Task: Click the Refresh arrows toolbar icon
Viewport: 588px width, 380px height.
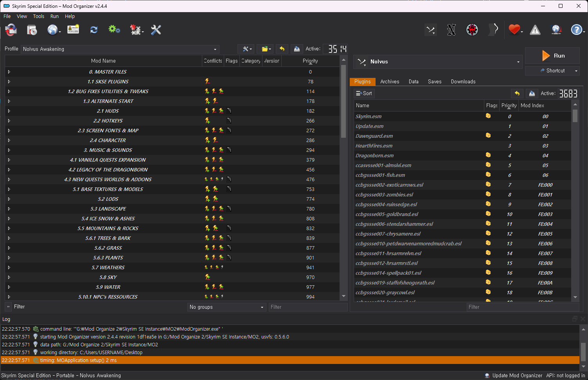Action: [94, 30]
